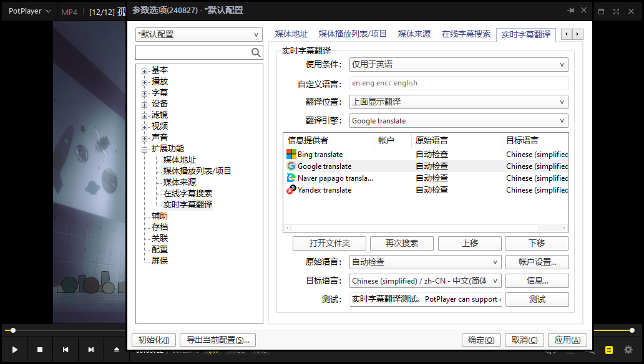
Task: Open the 默认配置 profile dropdown
Action: [199, 34]
